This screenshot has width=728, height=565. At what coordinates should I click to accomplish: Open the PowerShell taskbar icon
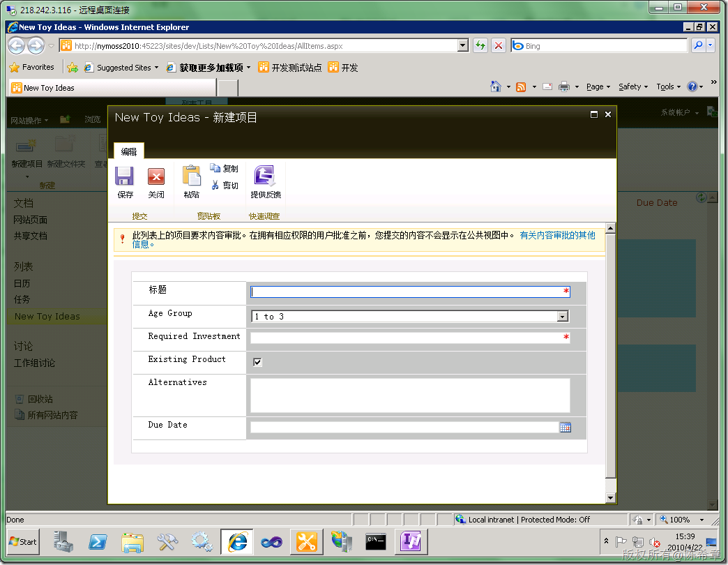[98, 542]
